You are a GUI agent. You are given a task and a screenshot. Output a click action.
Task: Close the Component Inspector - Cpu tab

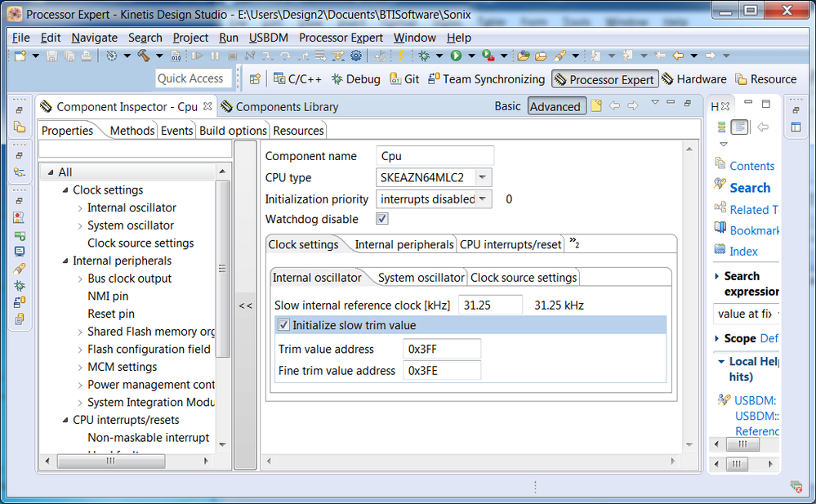(x=207, y=106)
